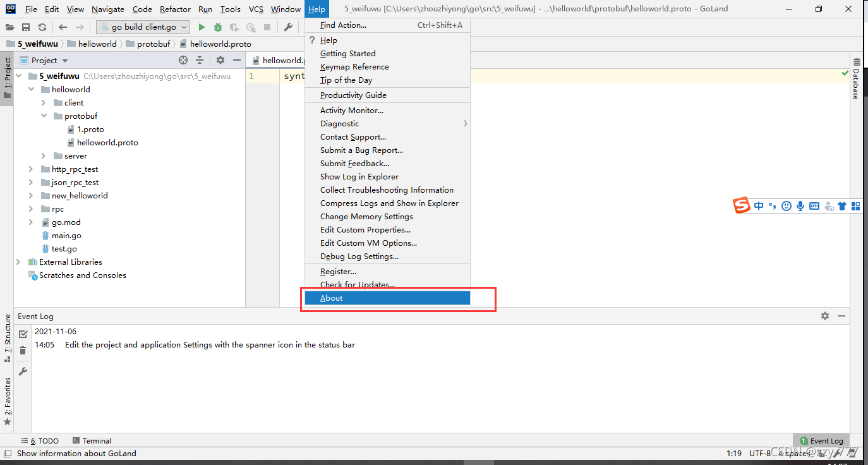Click the Sogou soft keyboard icon

(814, 206)
